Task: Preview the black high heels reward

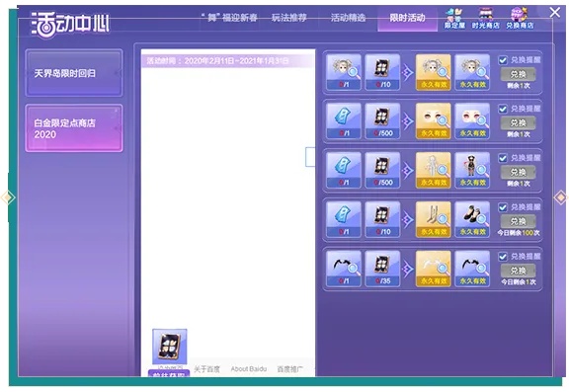Action: click(x=472, y=219)
